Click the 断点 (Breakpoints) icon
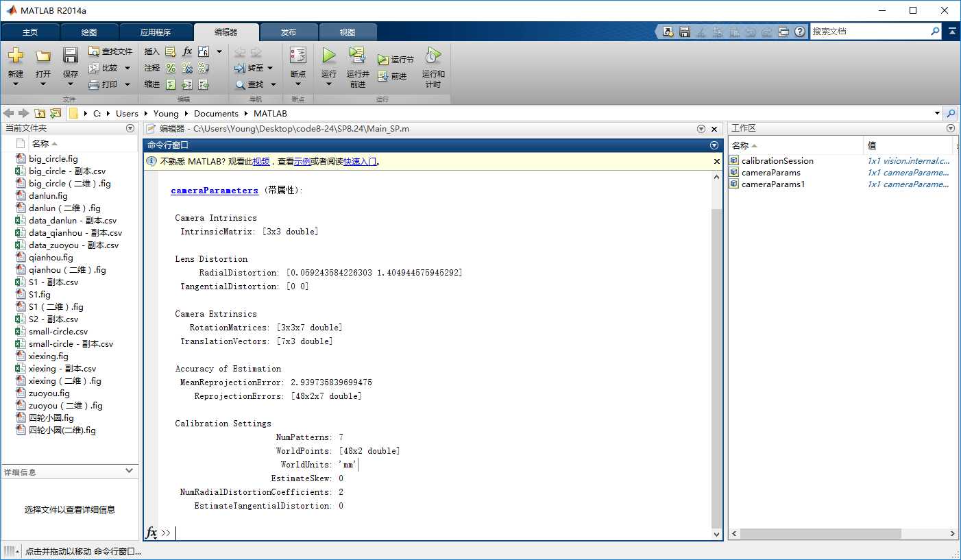The image size is (961, 560). coord(298,56)
